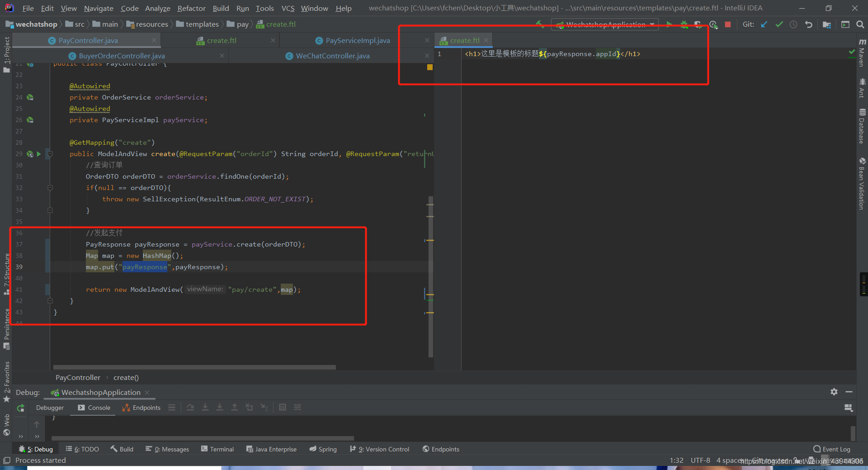
Task: Toggle the Bean Validation tool window
Action: (x=862, y=183)
